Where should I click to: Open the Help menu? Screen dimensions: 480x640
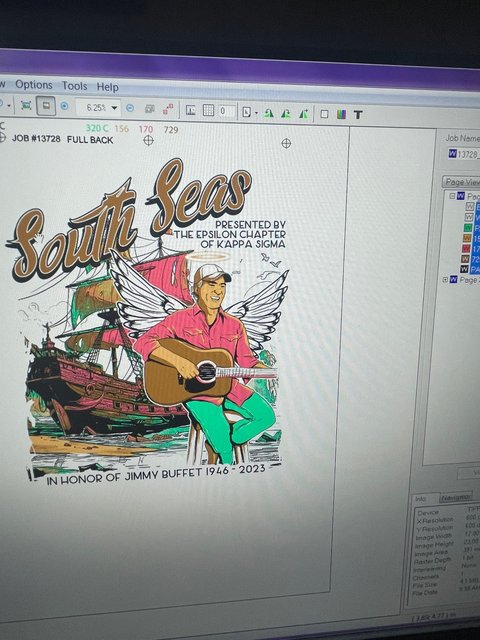(x=107, y=87)
